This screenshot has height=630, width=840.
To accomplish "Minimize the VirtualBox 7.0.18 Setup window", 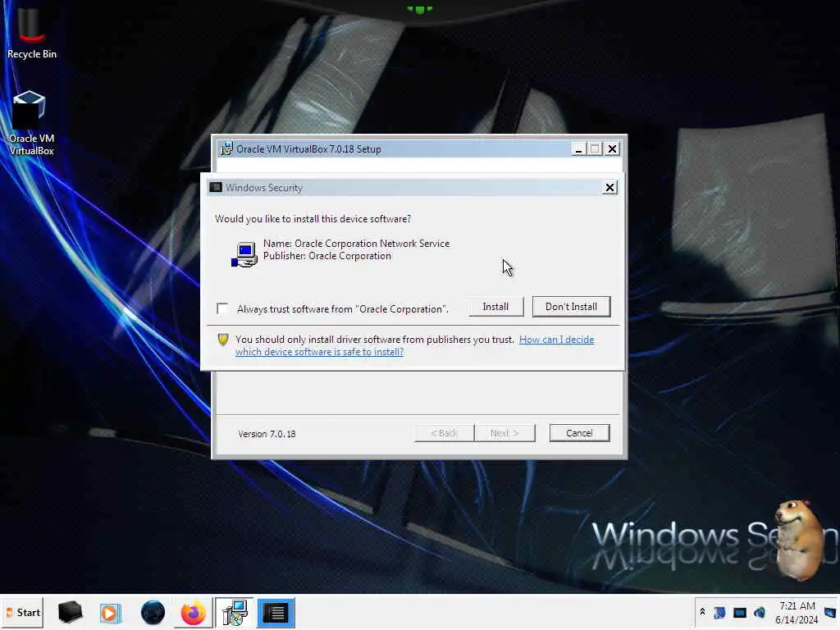I will tap(578, 149).
